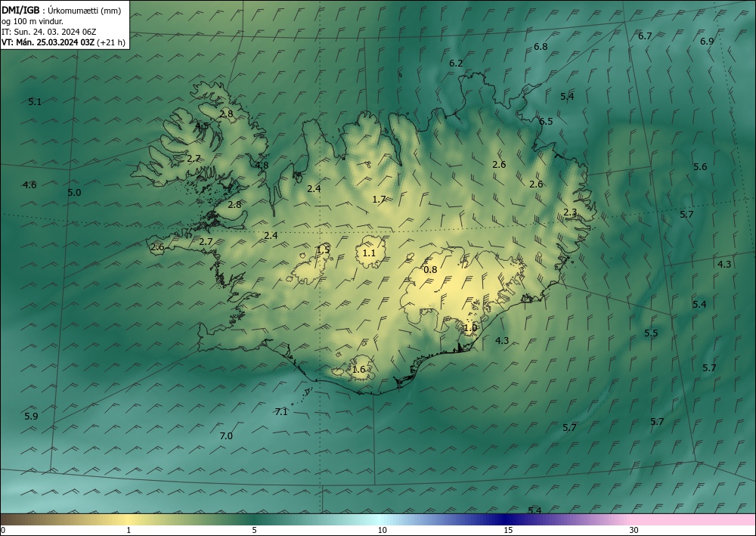Click the 1.7 value in north Iceland
The image size is (756, 536).
[380, 199]
